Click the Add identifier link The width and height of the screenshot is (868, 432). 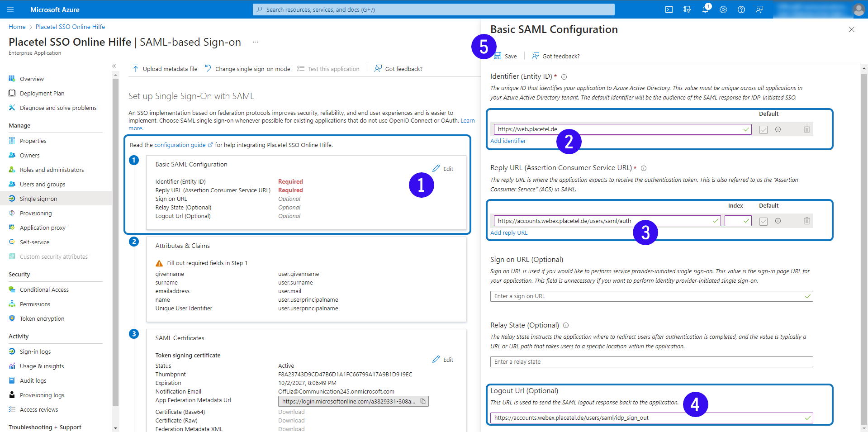point(508,141)
